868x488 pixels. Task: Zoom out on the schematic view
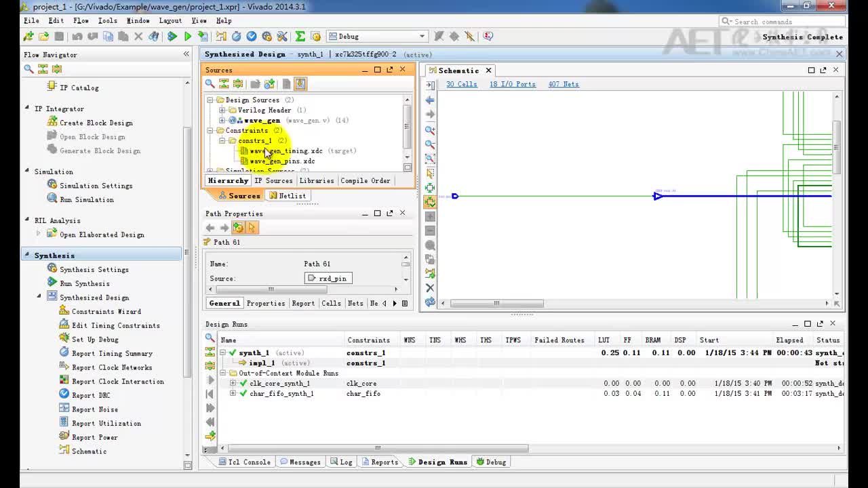430,144
